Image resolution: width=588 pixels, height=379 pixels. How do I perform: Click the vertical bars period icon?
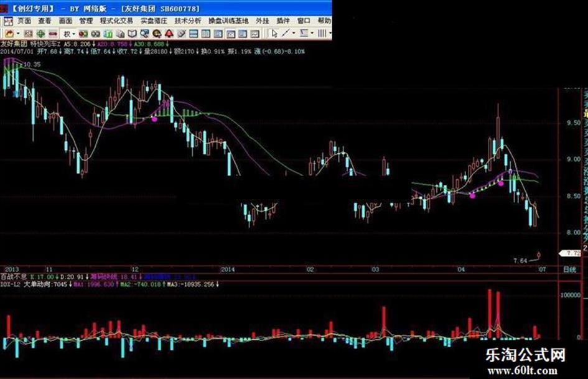(322, 34)
